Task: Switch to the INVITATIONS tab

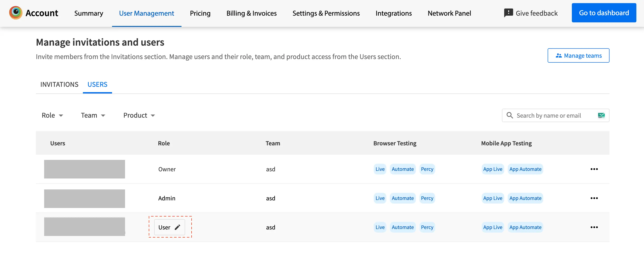Action: click(x=59, y=84)
